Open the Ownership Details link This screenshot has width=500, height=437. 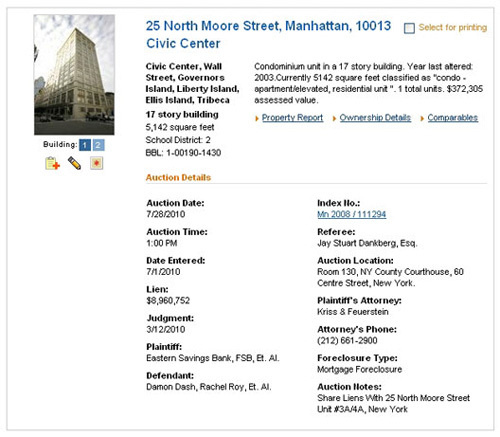pos(375,118)
